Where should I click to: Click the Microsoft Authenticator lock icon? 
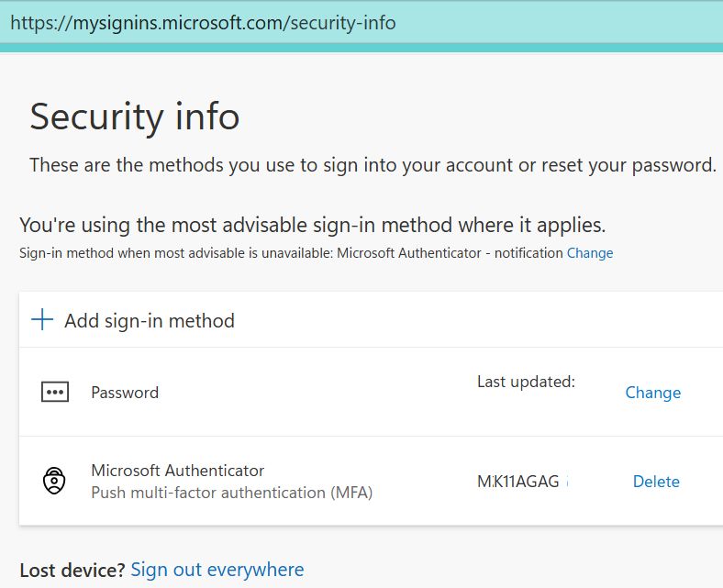pyautogui.click(x=55, y=482)
